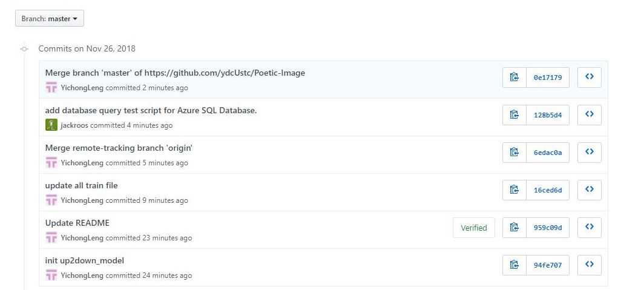
Task: Copy full SHA for commit 16ced6d
Action: 514,189
